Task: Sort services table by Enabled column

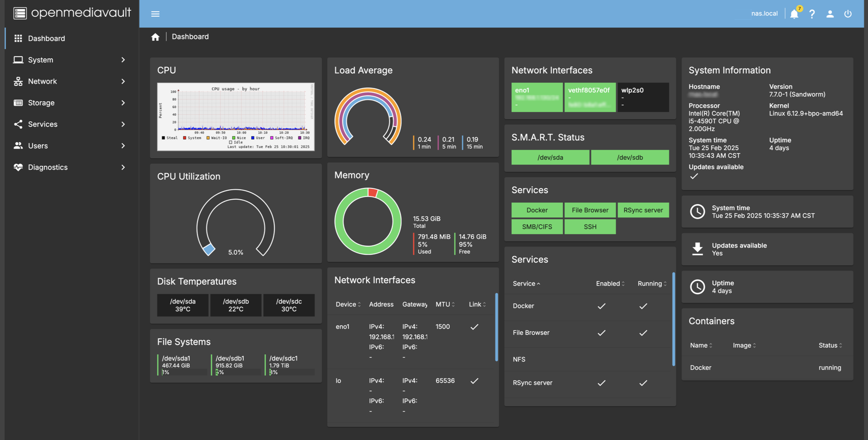Action: (610, 284)
